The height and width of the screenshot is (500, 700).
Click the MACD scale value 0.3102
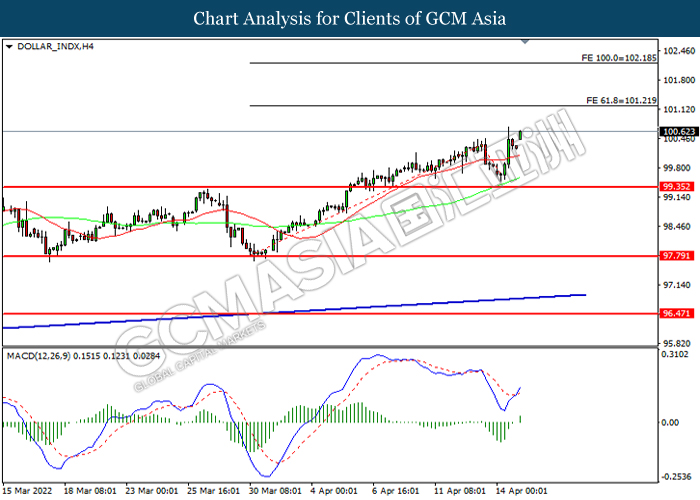(675, 354)
